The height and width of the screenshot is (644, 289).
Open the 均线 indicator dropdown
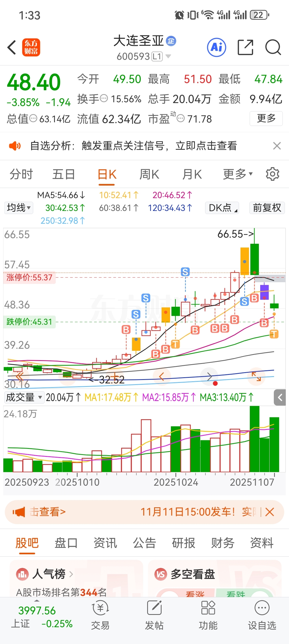click(x=19, y=208)
